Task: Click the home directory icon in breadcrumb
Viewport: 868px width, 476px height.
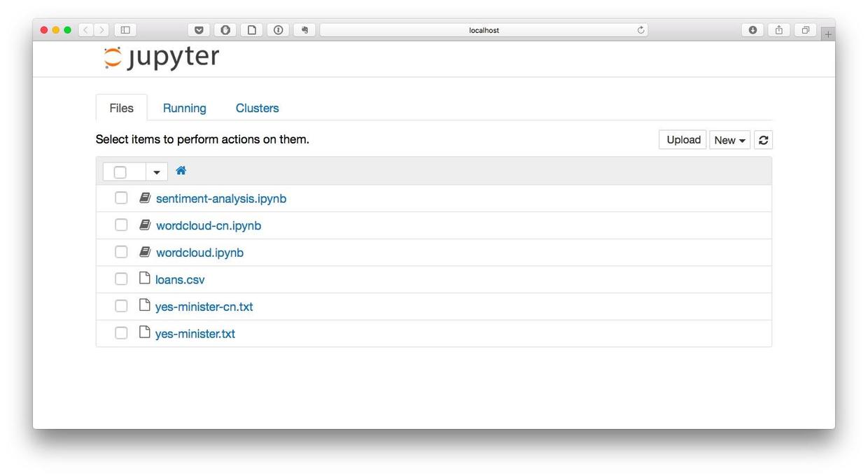Action: 181,171
